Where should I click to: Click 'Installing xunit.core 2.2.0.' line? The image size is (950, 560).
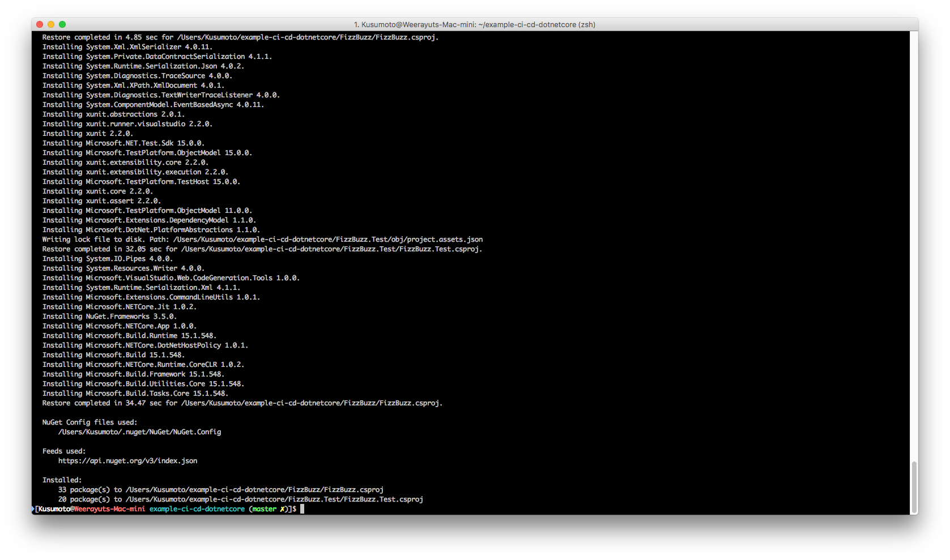[x=98, y=191]
